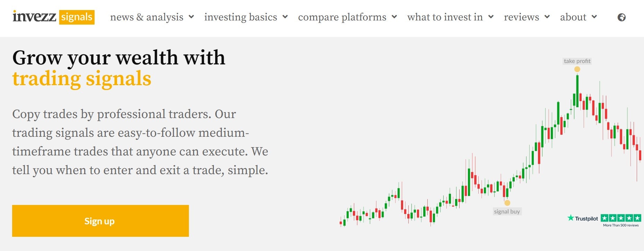Expand the investing basics chevron
644x251 pixels.
click(285, 17)
